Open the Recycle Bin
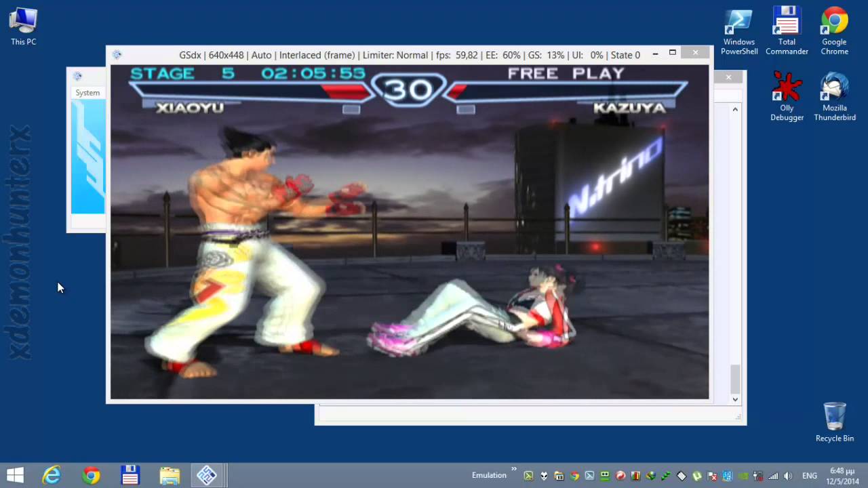Screen dimensions: 868x488 tap(835, 422)
